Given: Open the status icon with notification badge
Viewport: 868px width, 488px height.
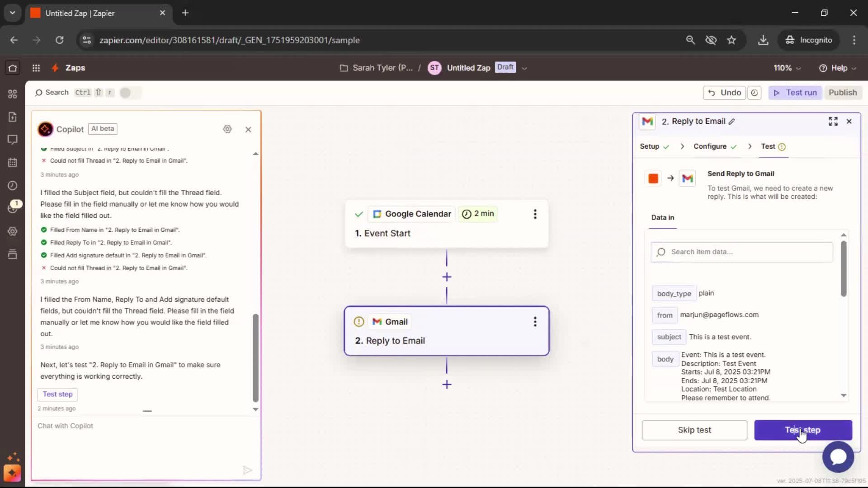Looking at the screenshot, I should 13,207.
